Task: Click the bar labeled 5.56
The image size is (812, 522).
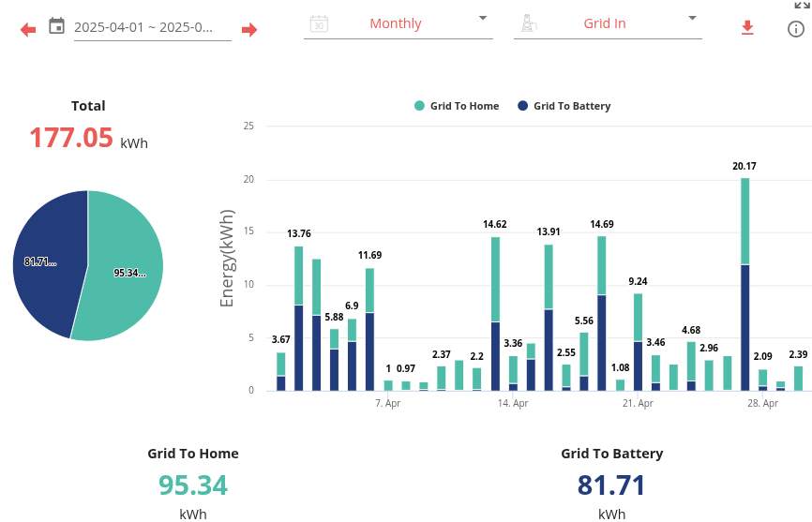Action: (x=584, y=362)
